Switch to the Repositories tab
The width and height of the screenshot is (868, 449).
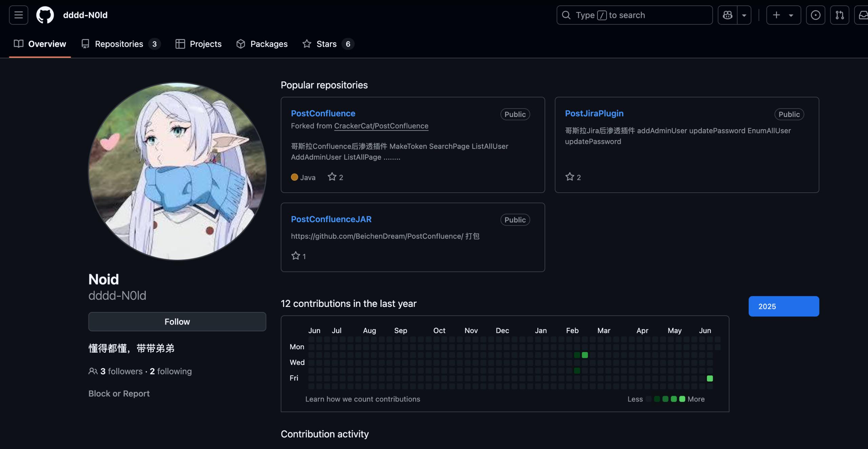point(121,44)
